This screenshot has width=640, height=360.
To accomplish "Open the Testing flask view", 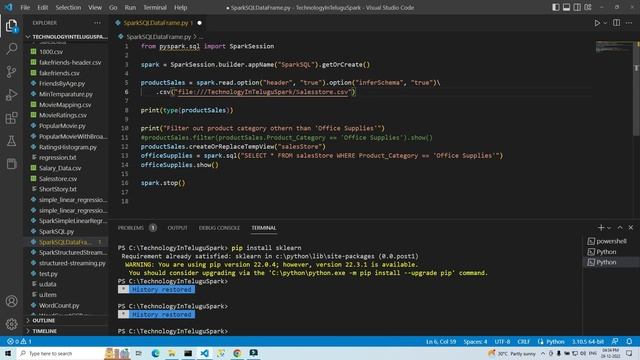I will [11, 141].
